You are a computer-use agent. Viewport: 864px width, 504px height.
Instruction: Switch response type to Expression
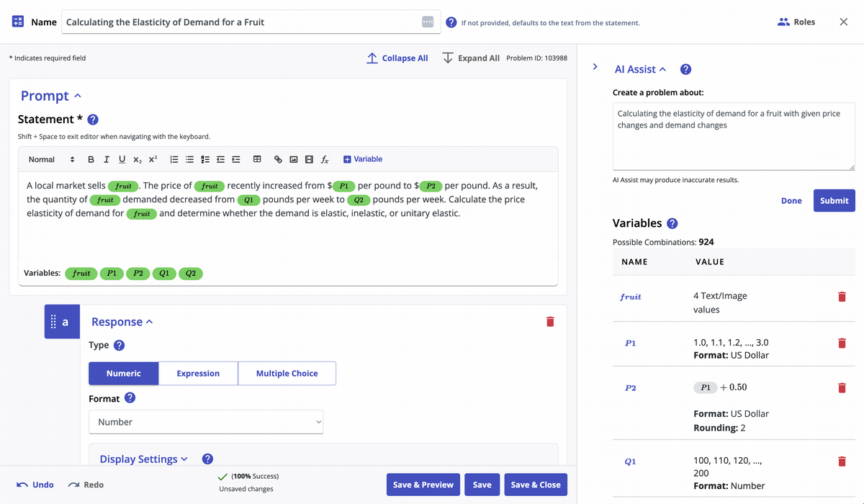[198, 373]
